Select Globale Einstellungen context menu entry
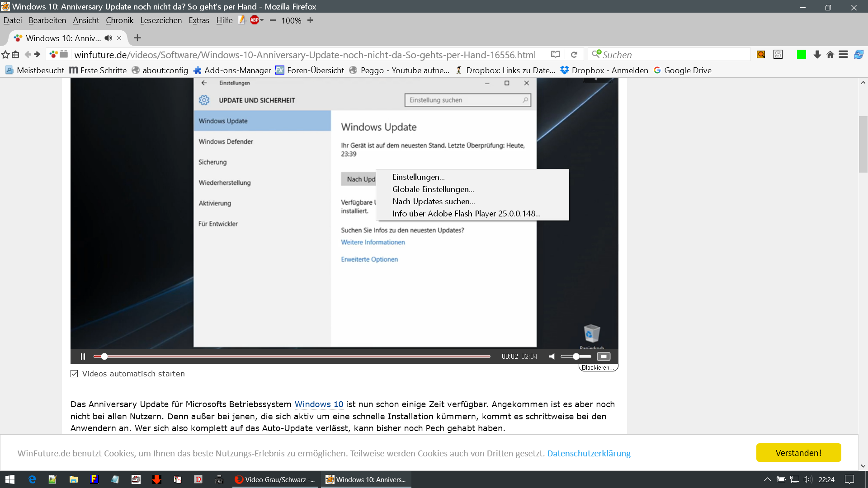 433,189
